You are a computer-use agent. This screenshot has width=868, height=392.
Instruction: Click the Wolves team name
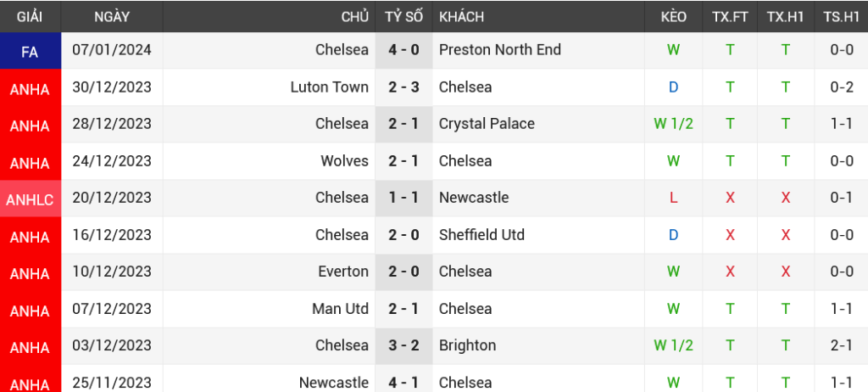tap(344, 161)
